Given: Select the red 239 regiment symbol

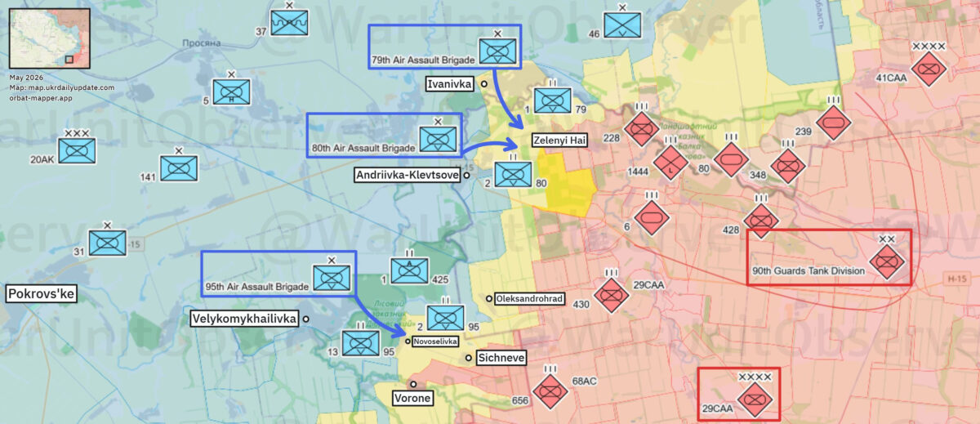Looking at the screenshot, I should coord(833,122).
